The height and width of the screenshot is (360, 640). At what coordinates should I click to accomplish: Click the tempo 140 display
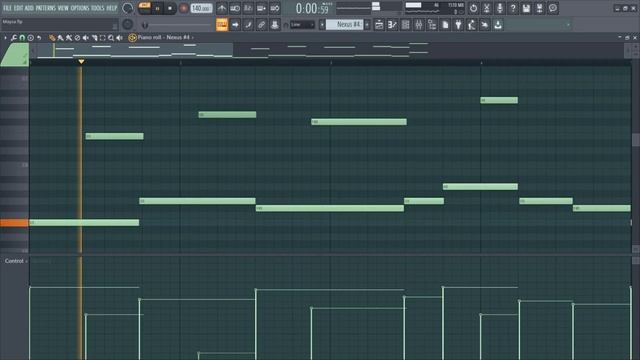[x=201, y=8]
